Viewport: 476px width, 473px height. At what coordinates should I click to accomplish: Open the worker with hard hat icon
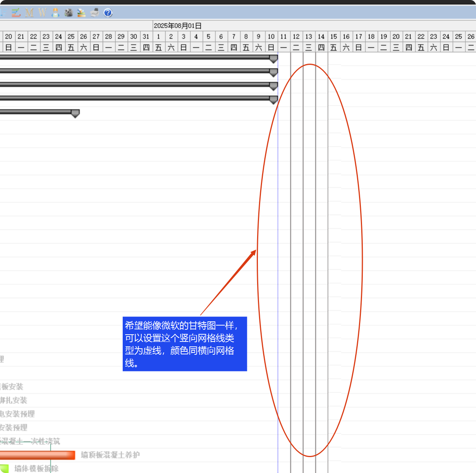coord(56,13)
